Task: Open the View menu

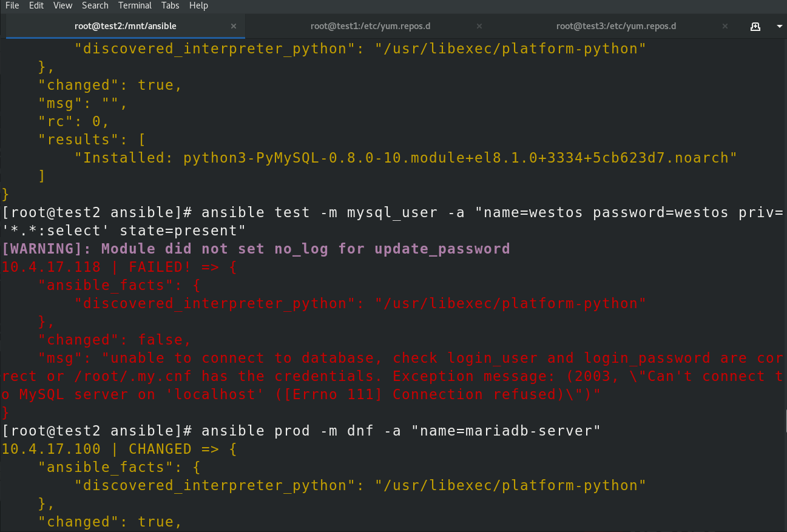Action: pos(62,5)
